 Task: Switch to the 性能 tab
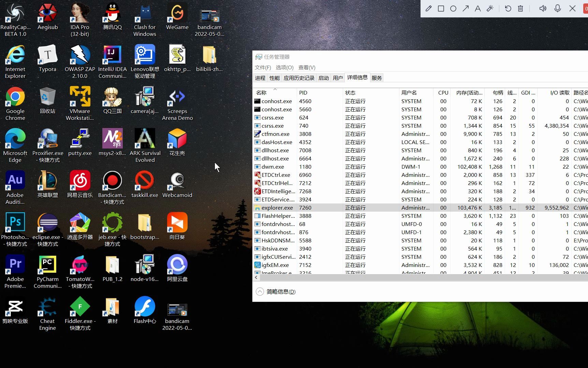274,78
